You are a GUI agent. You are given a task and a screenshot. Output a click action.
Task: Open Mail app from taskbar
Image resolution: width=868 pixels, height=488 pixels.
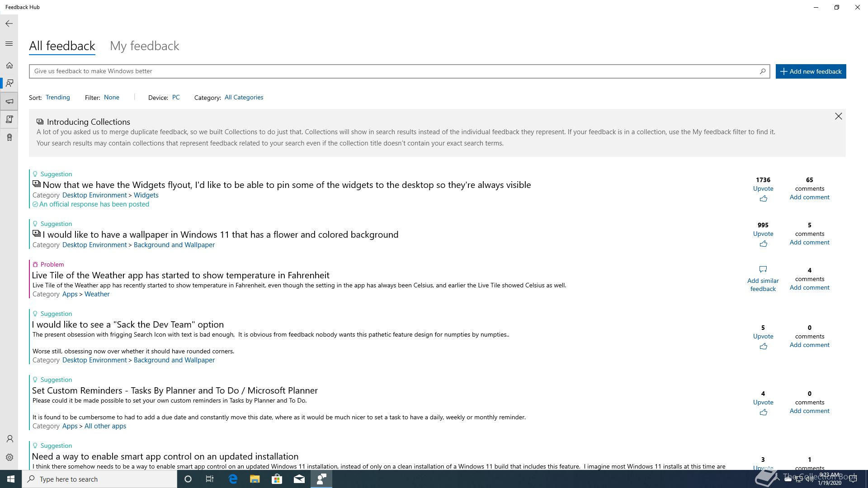tap(299, 479)
